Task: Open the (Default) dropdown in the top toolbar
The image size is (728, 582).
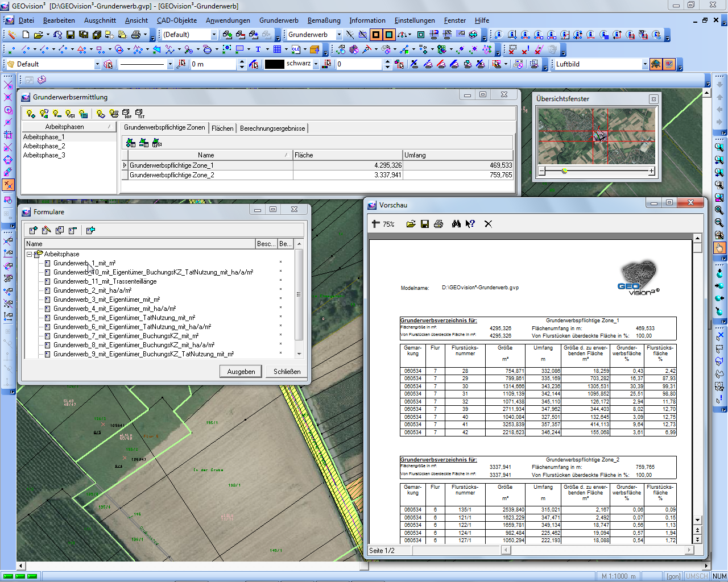Action: pyautogui.click(x=214, y=35)
